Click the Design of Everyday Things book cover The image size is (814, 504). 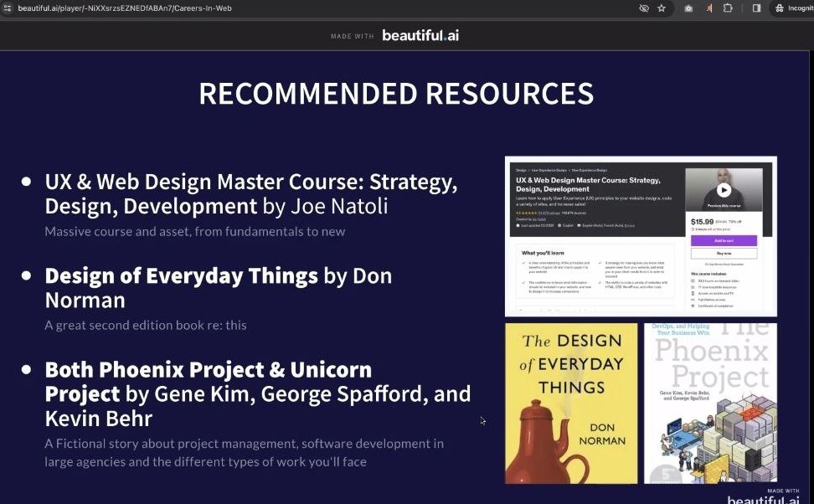tap(571, 404)
